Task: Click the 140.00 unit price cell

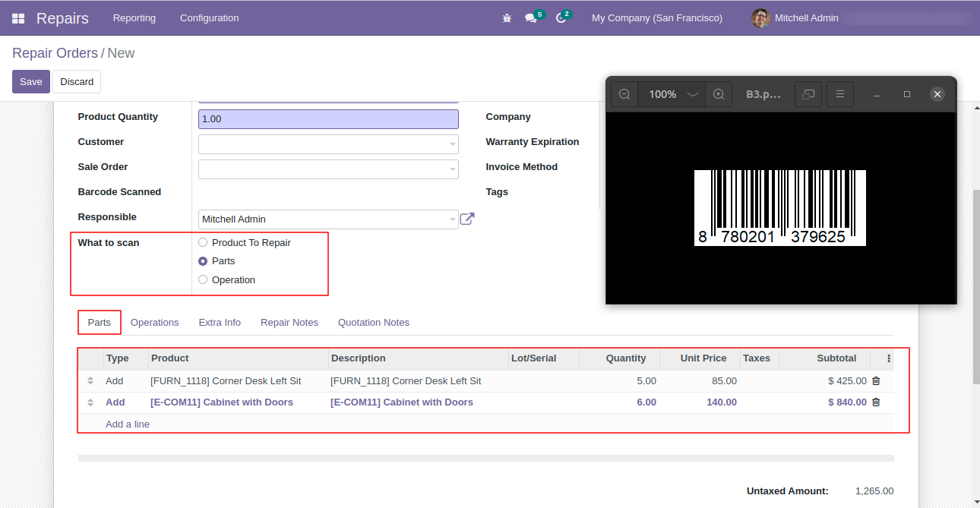Action: 700,402
